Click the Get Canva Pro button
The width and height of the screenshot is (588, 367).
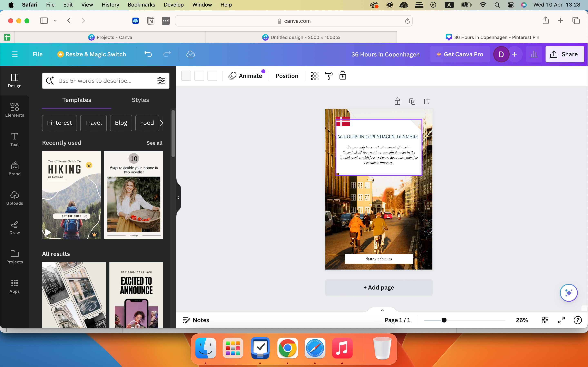pyautogui.click(x=460, y=54)
